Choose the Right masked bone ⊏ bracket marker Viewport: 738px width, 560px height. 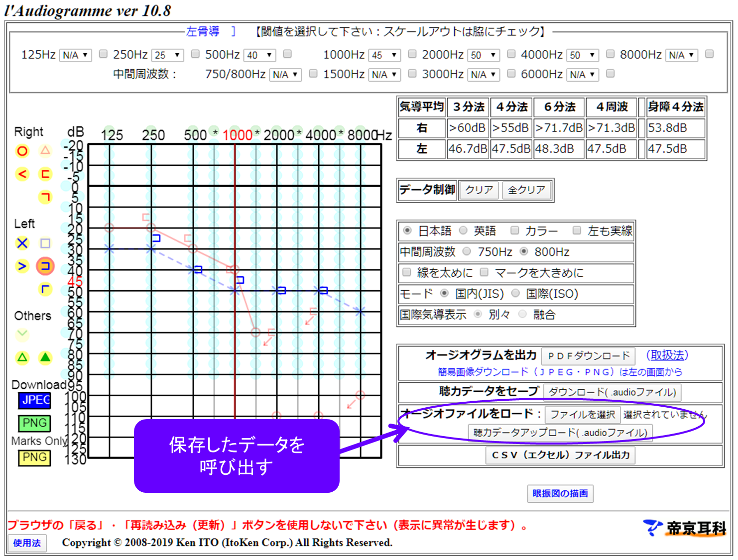point(45,174)
